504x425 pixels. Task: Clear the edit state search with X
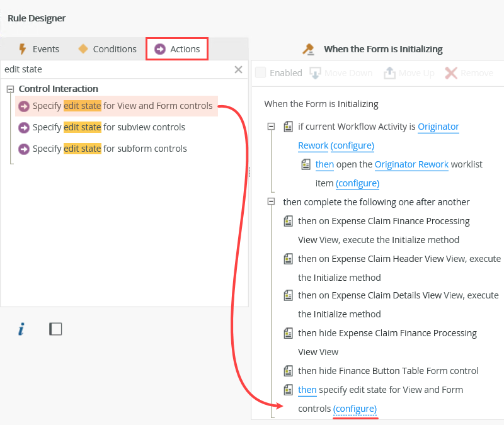238,69
